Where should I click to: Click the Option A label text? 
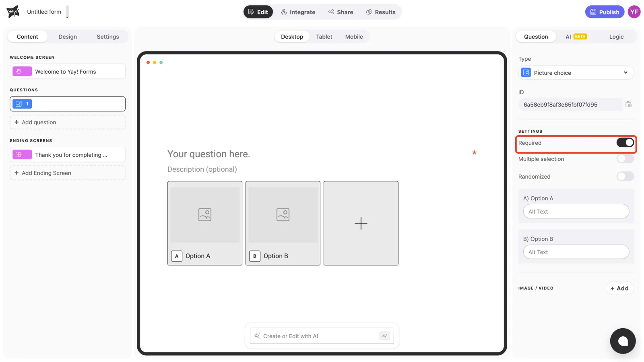tap(198, 256)
